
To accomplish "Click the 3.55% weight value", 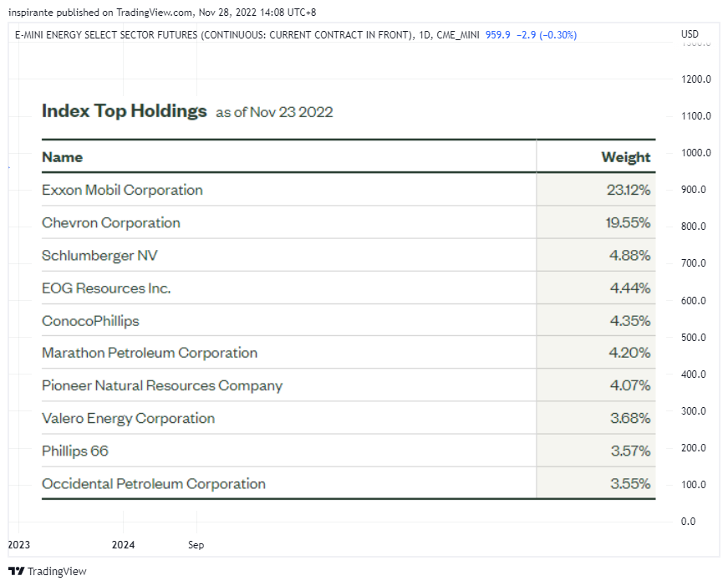I will (630, 484).
